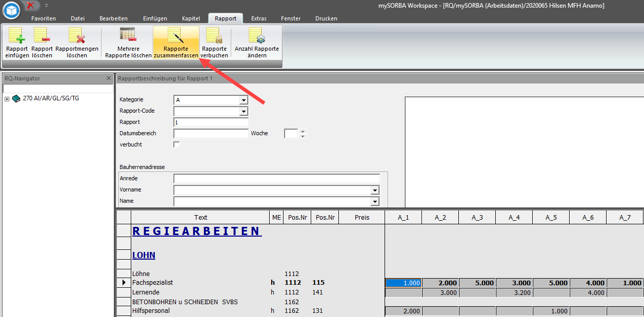Click Rapporte zusammenfassen ribbon button
The height and width of the screenshot is (317, 644).
[x=176, y=43]
